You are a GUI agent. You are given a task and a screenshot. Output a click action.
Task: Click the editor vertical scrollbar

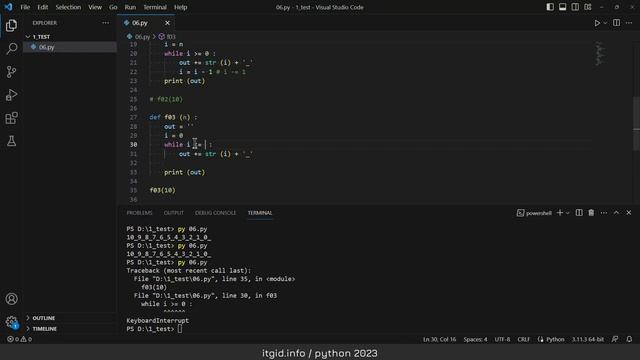tap(636, 123)
